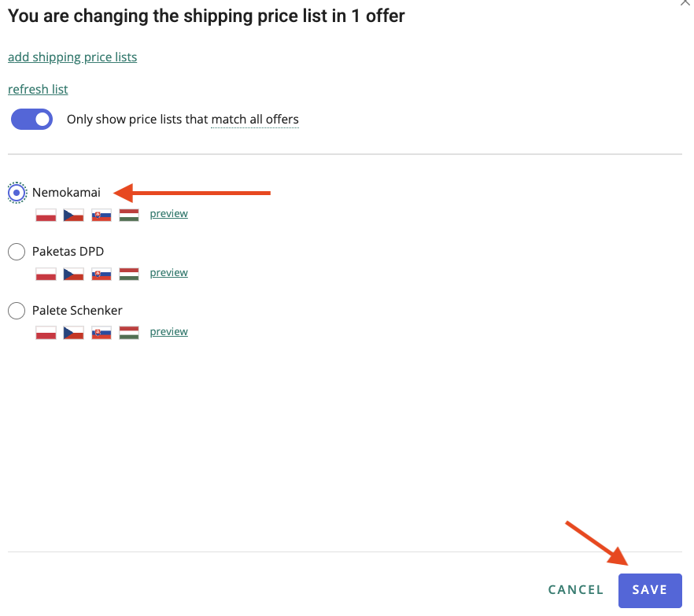Click the Hungarian flag under Paketas DPD

point(129,274)
